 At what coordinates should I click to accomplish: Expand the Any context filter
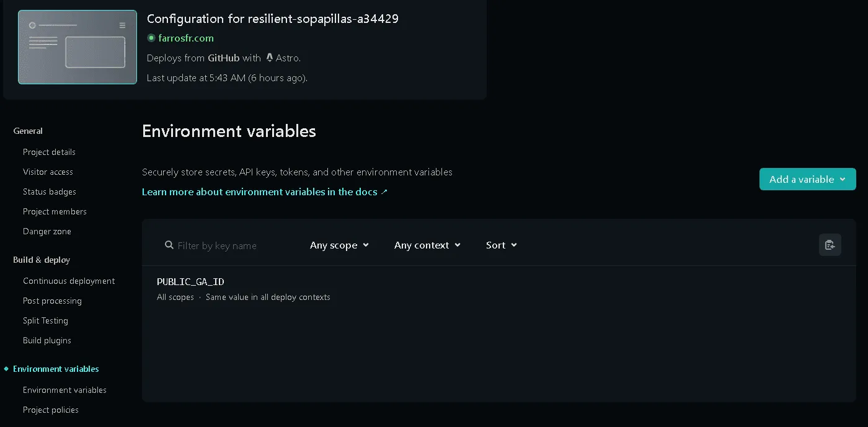click(427, 245)
